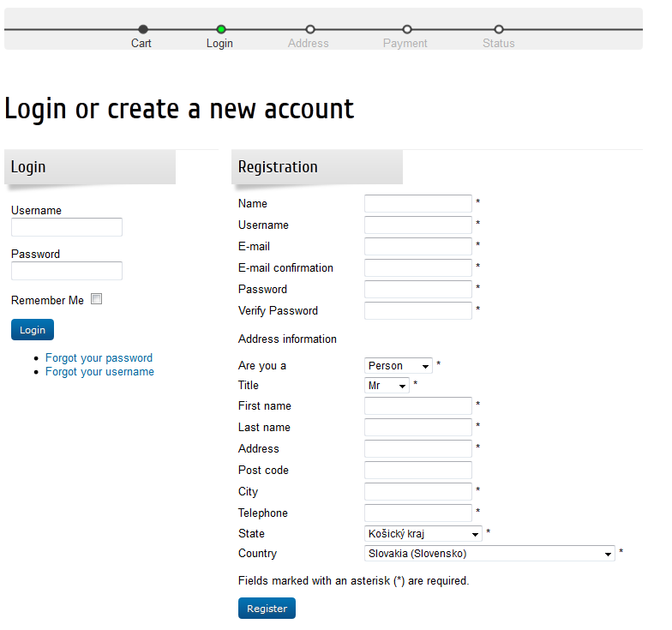Select the E-mail confirmation input field
This screenshot has width=672, height=630.
(x=418, y=267)
